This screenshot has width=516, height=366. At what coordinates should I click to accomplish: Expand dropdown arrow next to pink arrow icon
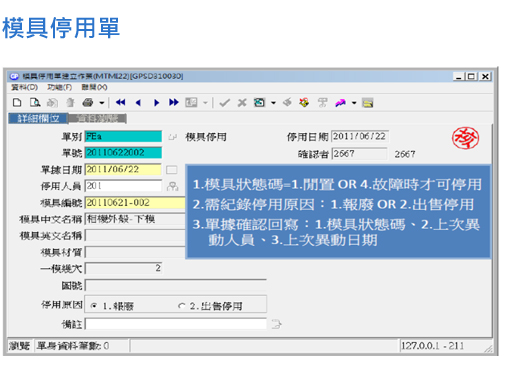click(x=354, y=103)
